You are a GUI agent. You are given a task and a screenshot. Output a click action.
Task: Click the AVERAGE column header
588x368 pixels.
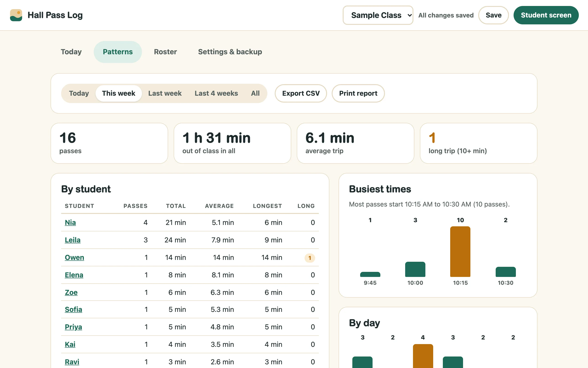[219, 206]
